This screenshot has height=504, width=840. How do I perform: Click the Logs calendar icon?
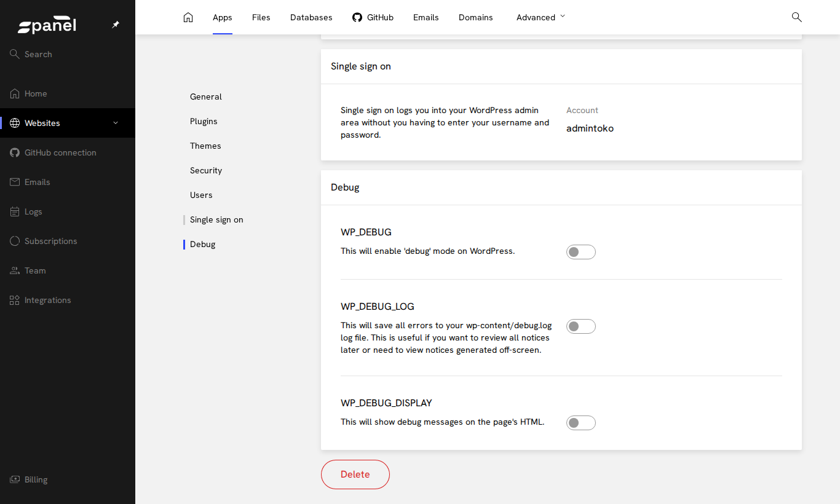point(15,211)
